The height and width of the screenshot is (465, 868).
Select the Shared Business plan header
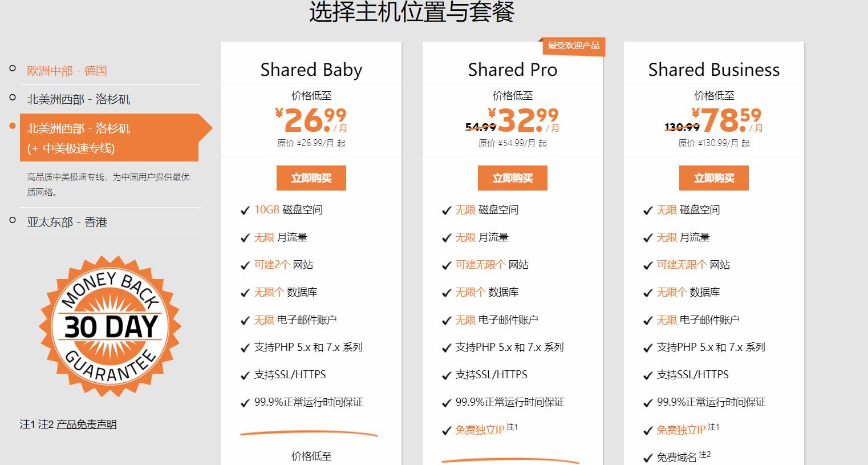[713, 70]
